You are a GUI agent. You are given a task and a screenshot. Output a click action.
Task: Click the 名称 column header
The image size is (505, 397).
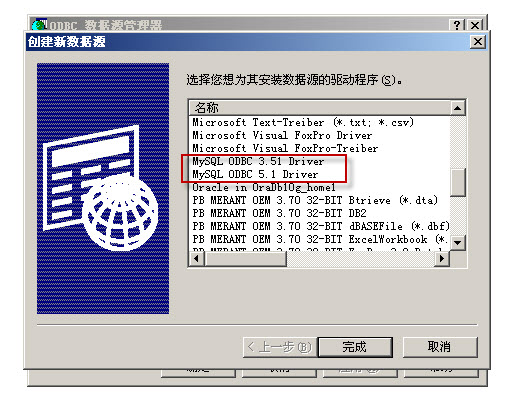tap(320, 108)
